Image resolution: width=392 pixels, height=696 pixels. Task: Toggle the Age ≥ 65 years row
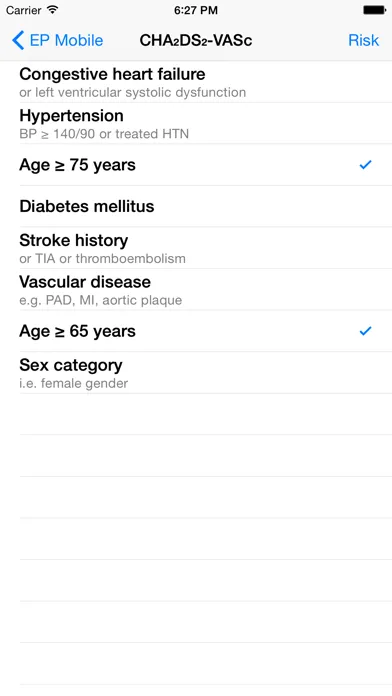(x=196, y=331)
